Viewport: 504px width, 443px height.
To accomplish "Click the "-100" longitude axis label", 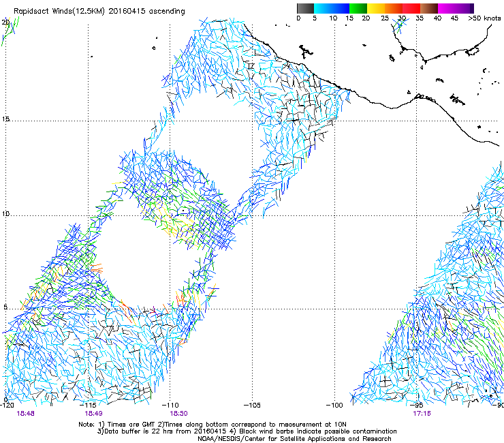I will [334, 405].
